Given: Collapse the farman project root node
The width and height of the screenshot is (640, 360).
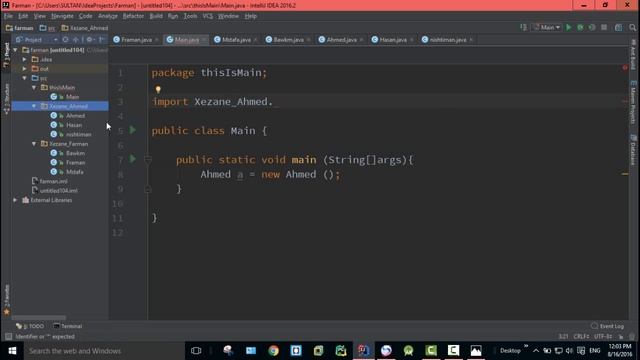Looking at the screenshot, I should tap(15, 50).
